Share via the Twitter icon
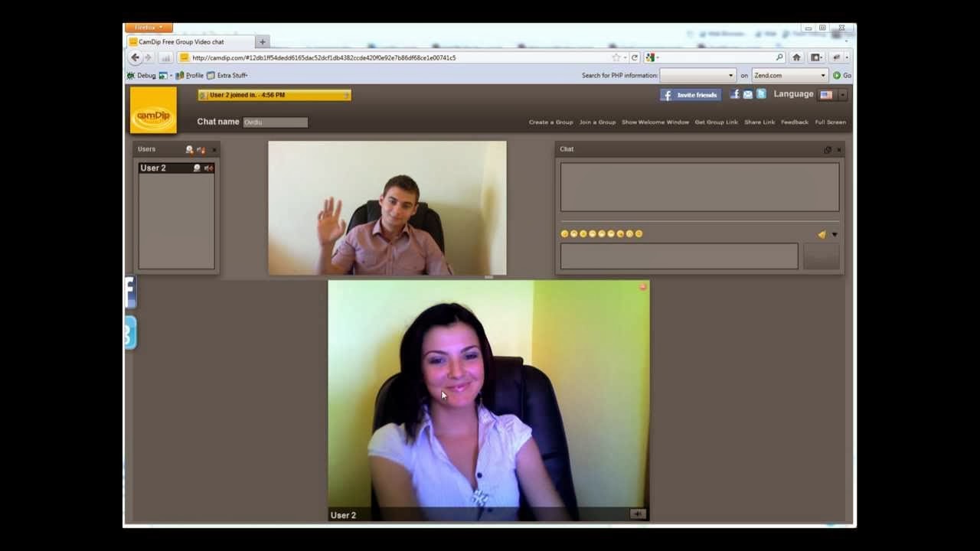Screen dimensions: 980x551 [761, 94]
